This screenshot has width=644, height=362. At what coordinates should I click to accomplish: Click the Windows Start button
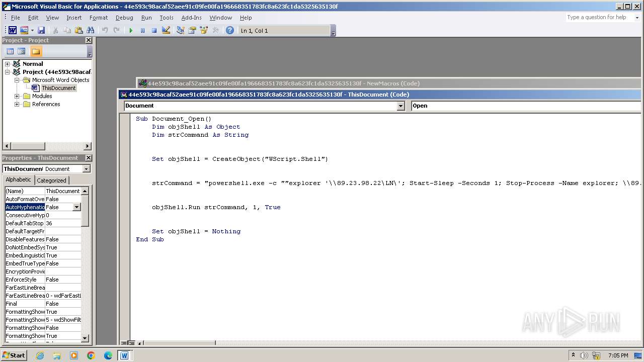click(x=14, y=355)
